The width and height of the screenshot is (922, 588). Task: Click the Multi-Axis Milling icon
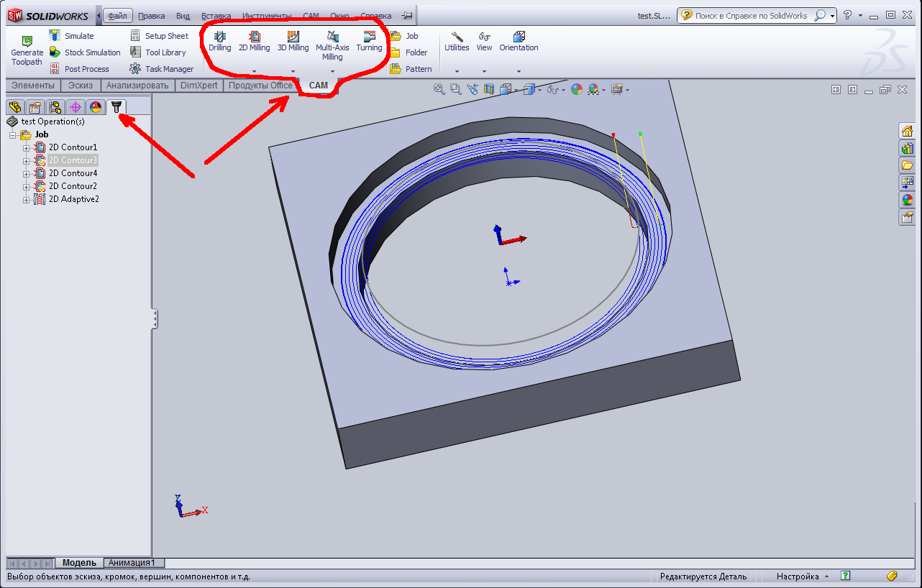(x=332, y=37)
